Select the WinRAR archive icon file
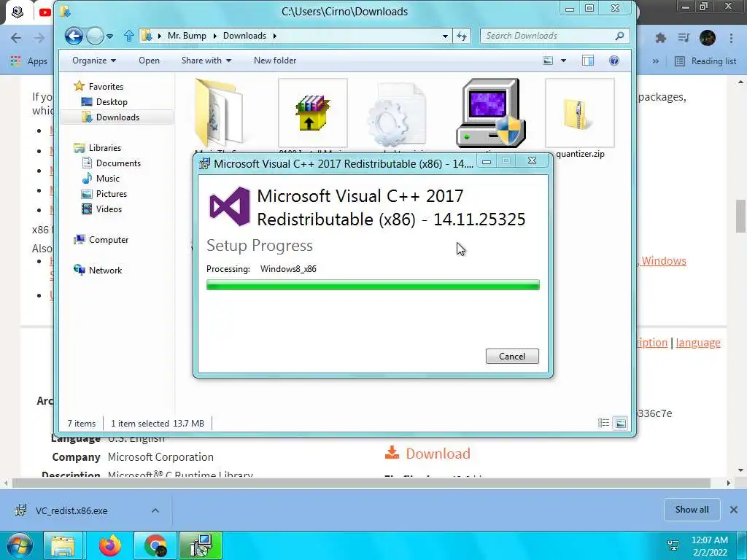This screenshot has height=560, width=747. tap(312, 113)
